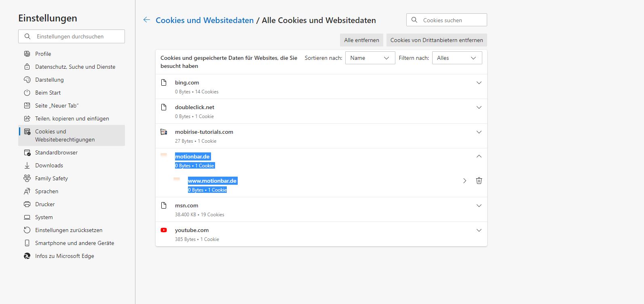The height and width of the screenshot is (304, 644).
Task: Click the magnifier icon in Cookies suchen
Action: tap(414, 20)
